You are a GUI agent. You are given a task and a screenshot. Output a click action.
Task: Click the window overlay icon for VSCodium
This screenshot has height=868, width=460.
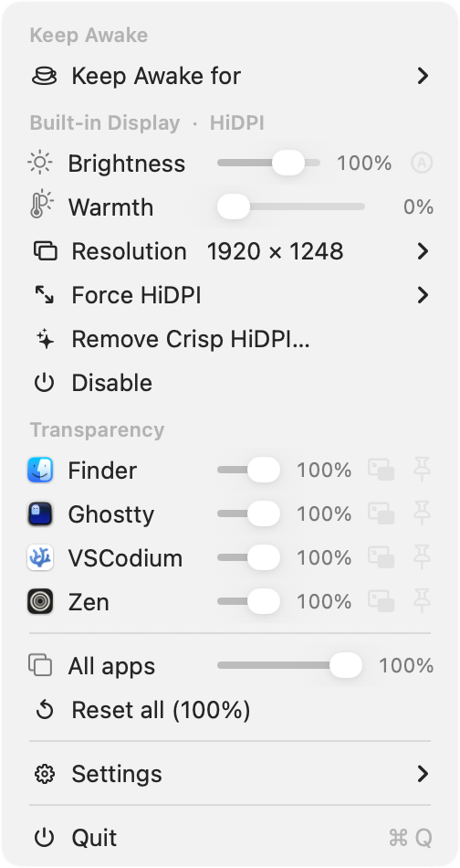(382, 557)
